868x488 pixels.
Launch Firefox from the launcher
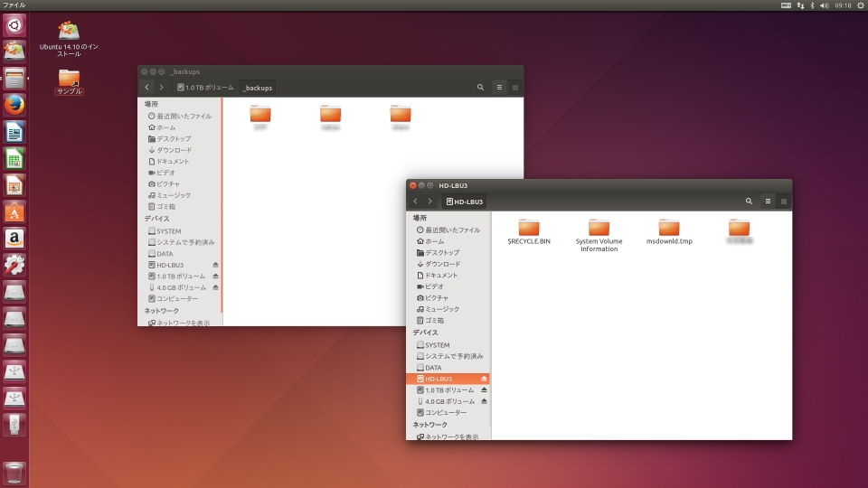click(14, 105)
